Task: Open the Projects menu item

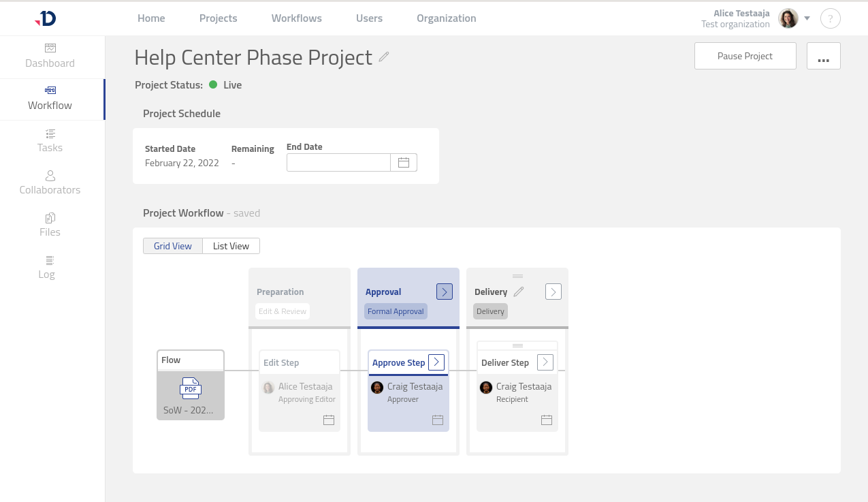Action: coord(218,18)
